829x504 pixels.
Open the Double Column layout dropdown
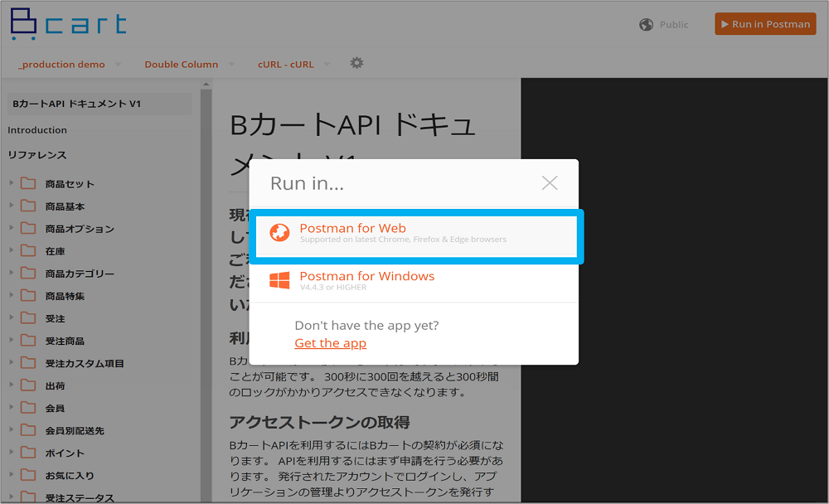[x=189, y=65]
